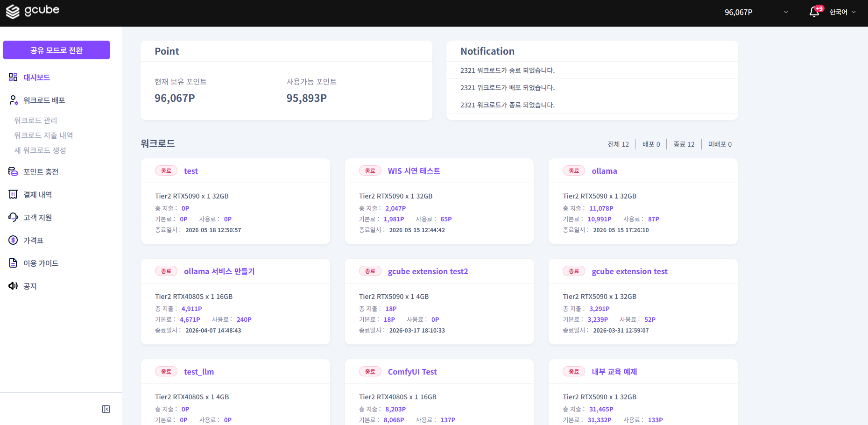Click total spend 11,078P on ollama card
The height and width of the screenshot is (425, 868).
[x=601, y=208]
